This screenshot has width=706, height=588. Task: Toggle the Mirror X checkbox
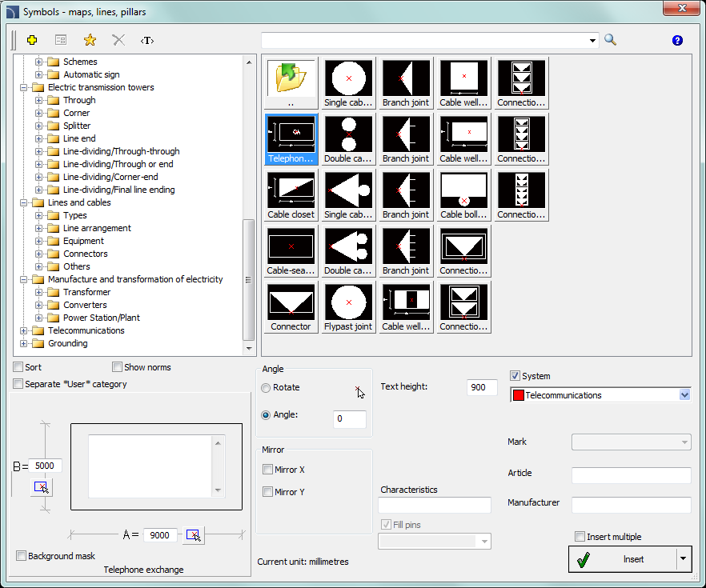(x=268, y=470)
